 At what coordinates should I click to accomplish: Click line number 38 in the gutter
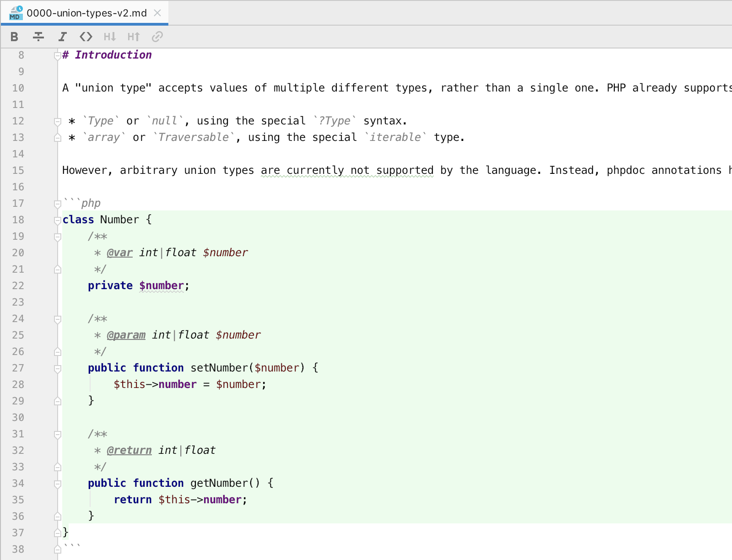[x=18, y=549]
